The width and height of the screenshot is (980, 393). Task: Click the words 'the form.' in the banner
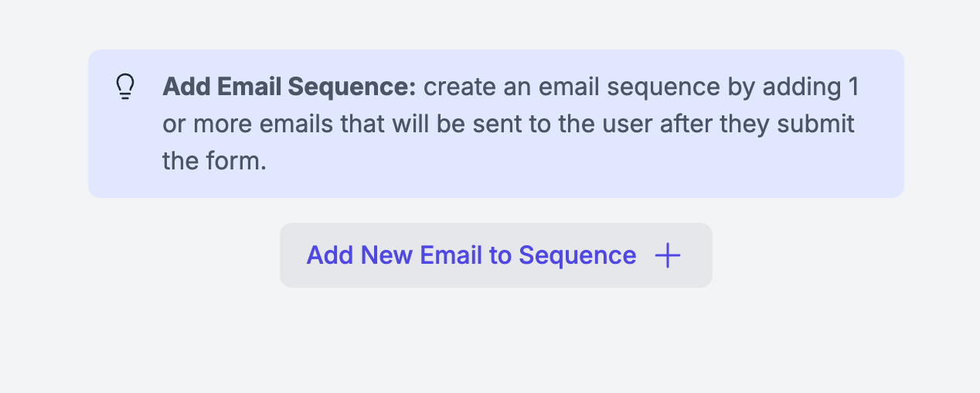point(214,161)
